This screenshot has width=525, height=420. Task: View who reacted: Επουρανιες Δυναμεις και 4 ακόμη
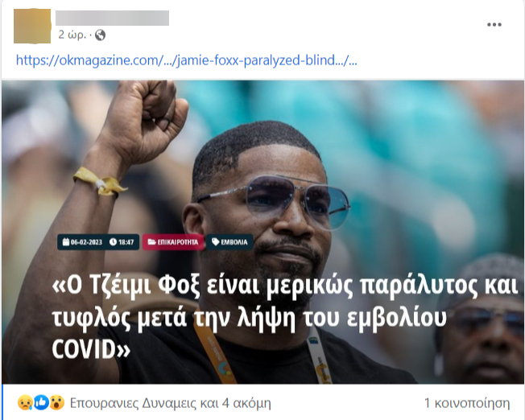pos(170,403)
